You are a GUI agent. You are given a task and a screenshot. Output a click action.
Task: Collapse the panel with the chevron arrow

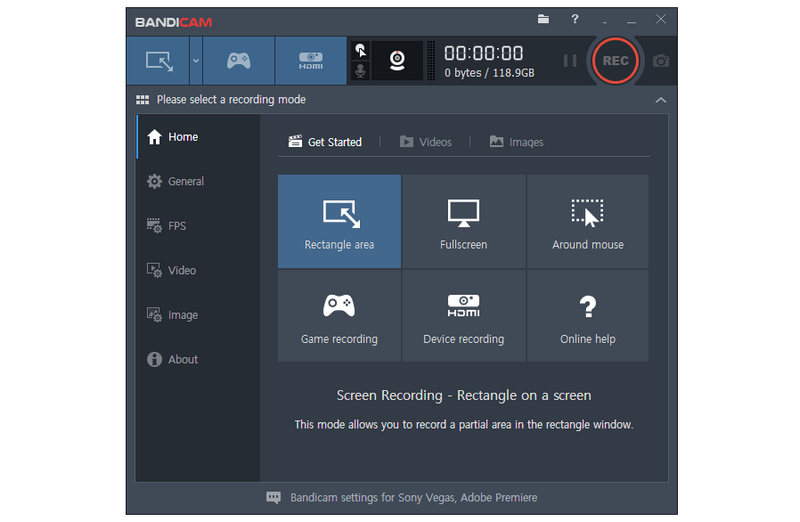(x=661, y=100)
